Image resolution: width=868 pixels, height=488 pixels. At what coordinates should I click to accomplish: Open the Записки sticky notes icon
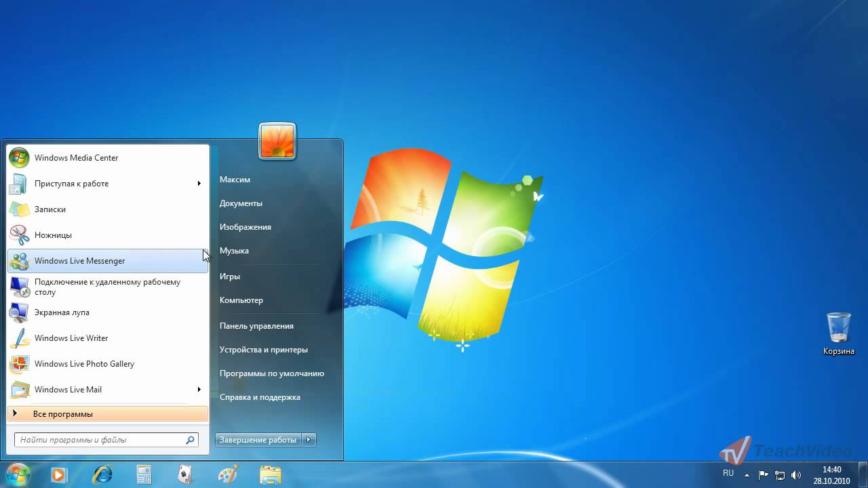pos(19,209)
